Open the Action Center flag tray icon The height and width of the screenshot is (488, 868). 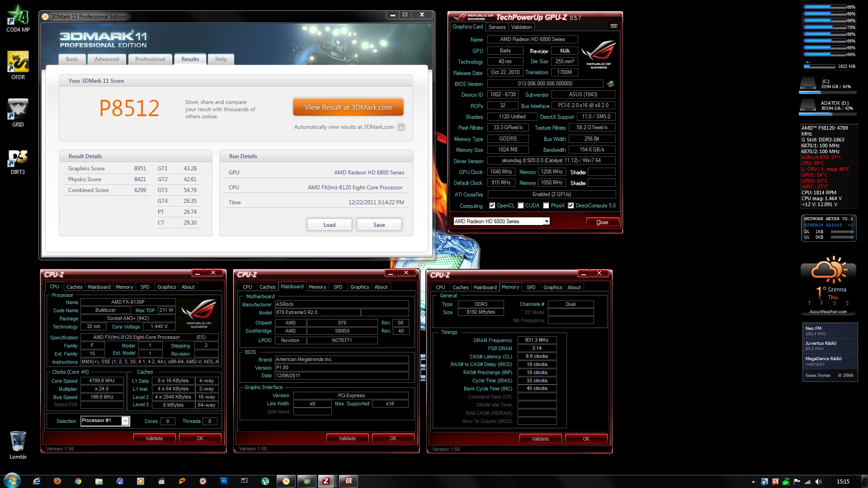797,482
